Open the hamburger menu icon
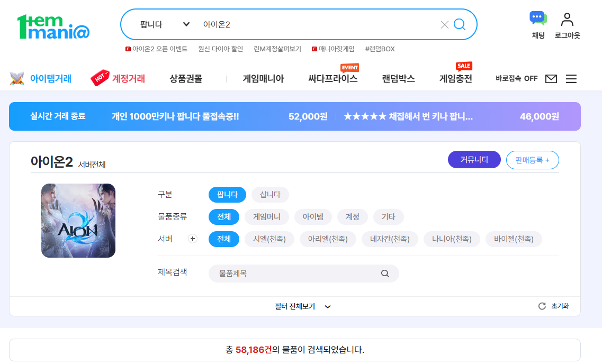 (571, 79)
